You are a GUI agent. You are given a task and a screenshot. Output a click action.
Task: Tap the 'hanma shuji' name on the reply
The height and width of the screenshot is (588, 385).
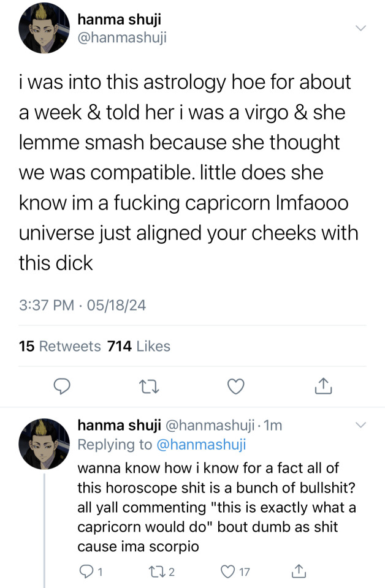click(118, 425)
